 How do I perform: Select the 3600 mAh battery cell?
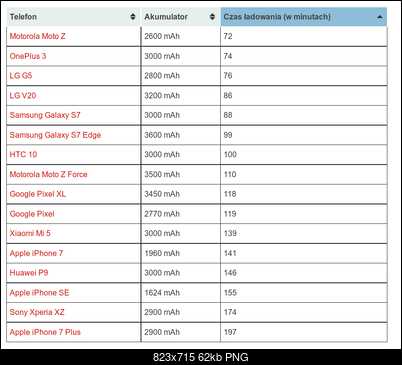coord(181,135)
